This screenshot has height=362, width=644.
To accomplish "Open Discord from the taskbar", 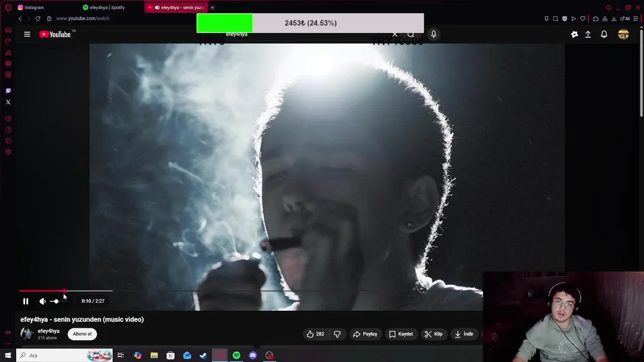I will pyautogui.click(x=253, y=355).
